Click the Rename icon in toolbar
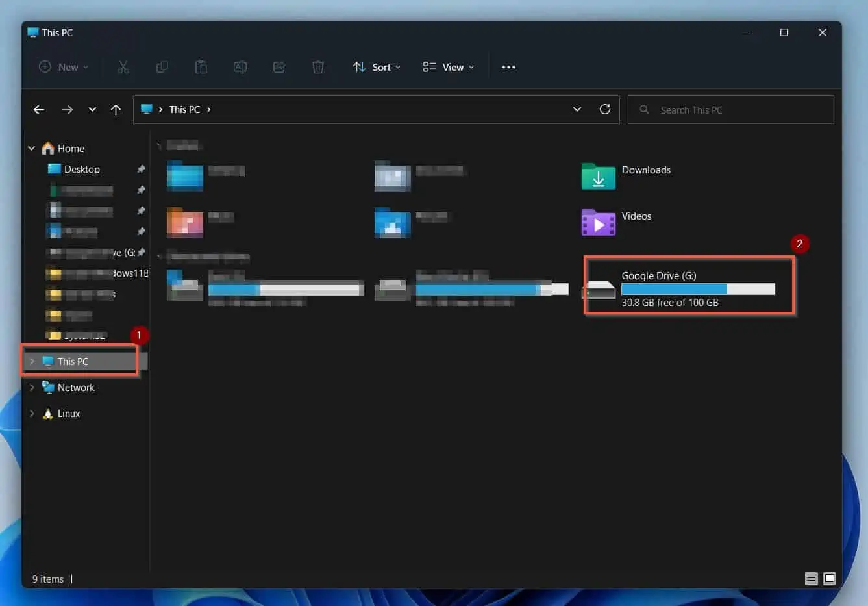The width and height of the screenshot is (868, 606). pos(240,67)
